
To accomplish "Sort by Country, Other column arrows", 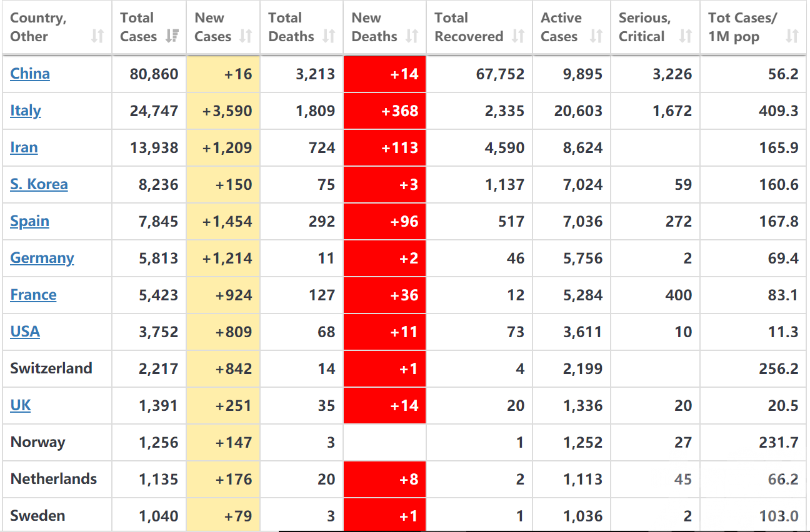I will [97, 36].
